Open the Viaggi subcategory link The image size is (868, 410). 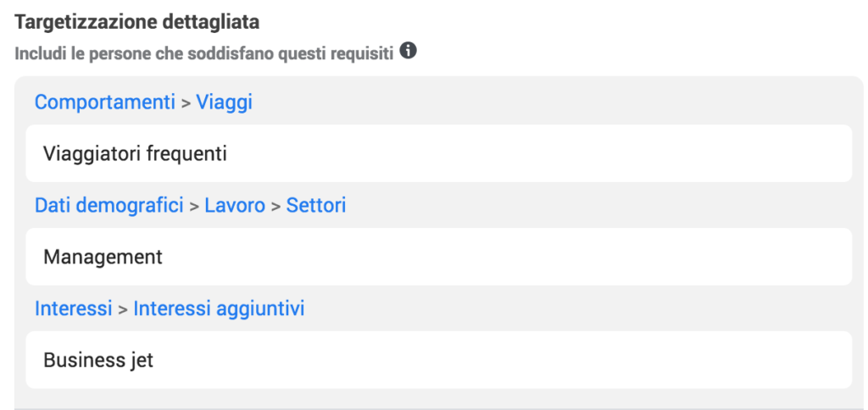click(x=224, y=102)
